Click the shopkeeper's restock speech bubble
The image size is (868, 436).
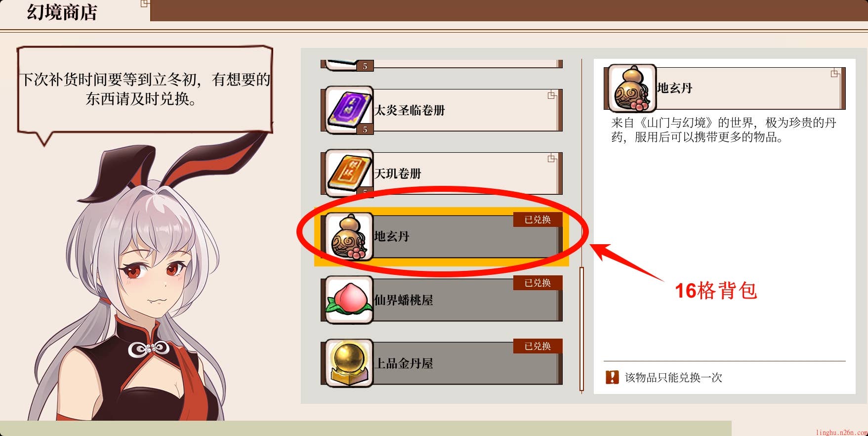point(144,90)
